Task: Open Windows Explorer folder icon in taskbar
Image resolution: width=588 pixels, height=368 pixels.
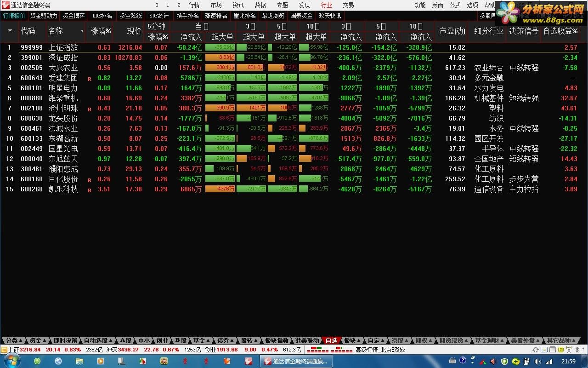Action: (79, 361)
